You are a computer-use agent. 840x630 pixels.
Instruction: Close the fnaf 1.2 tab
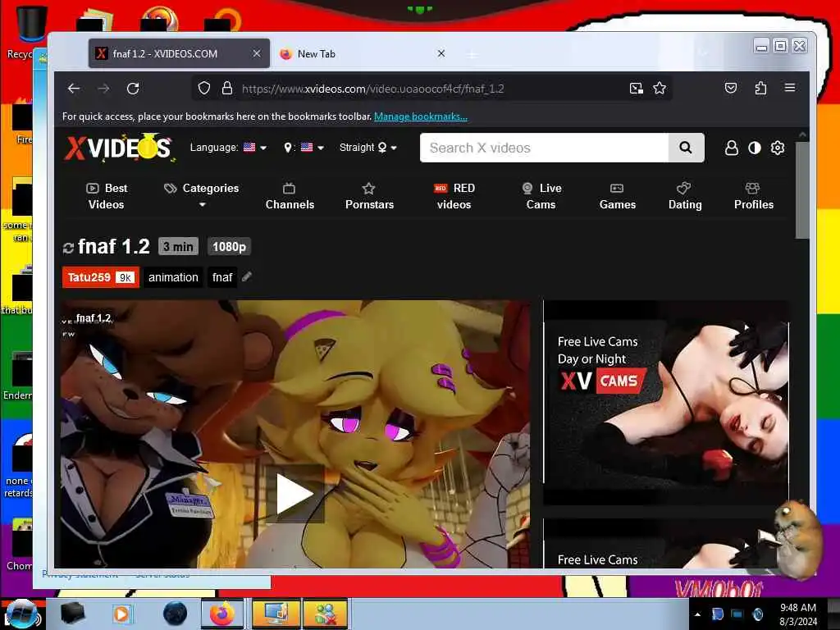257,53
